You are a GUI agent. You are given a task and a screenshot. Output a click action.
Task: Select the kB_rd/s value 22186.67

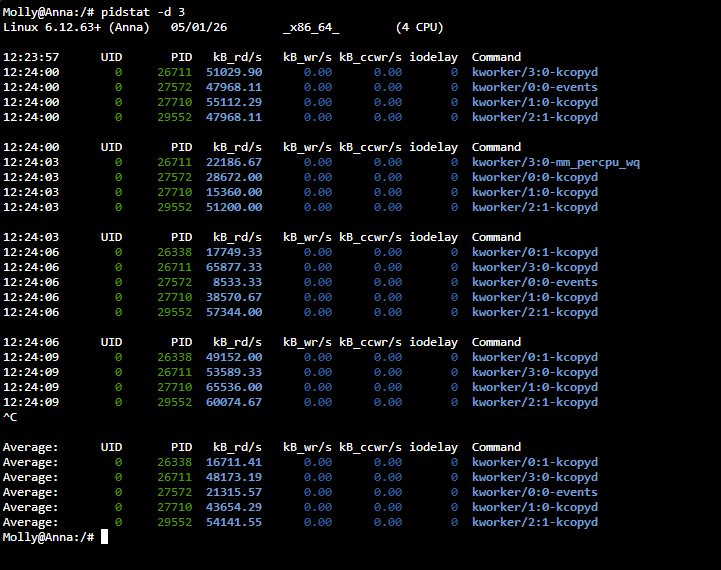click(234, 163)
